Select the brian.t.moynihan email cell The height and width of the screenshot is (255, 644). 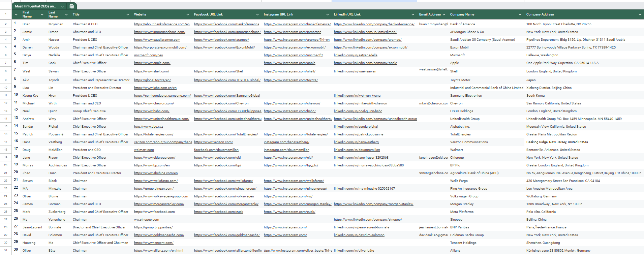[433, 24]
